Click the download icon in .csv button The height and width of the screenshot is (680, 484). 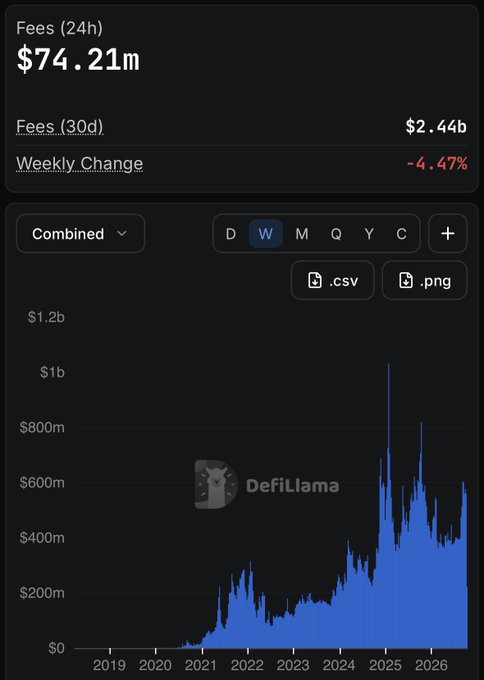pyautogui.click(x=315, y=281)
